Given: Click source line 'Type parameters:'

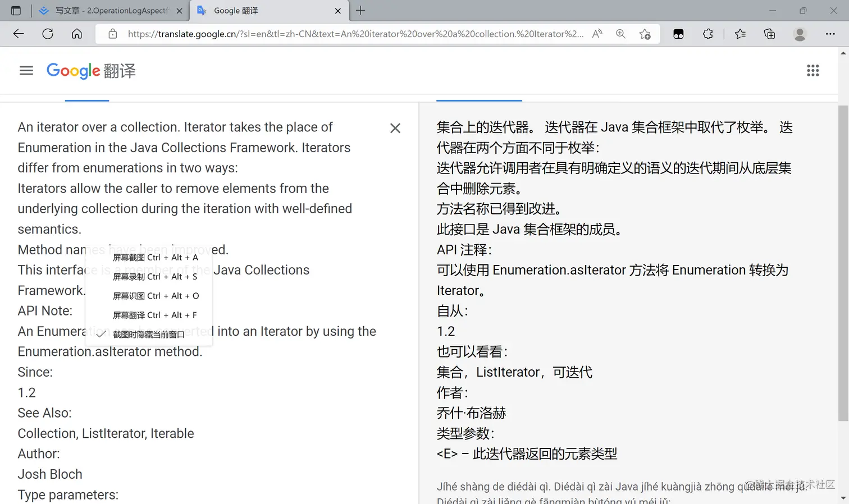Looking at the screenshot, I should [x=68, y=494].
